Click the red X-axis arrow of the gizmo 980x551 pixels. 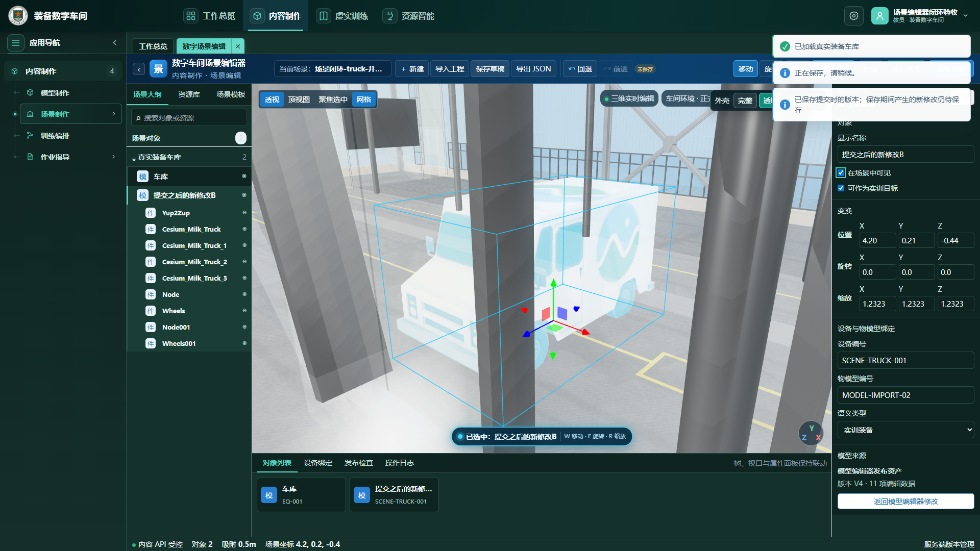pos(585,332)
